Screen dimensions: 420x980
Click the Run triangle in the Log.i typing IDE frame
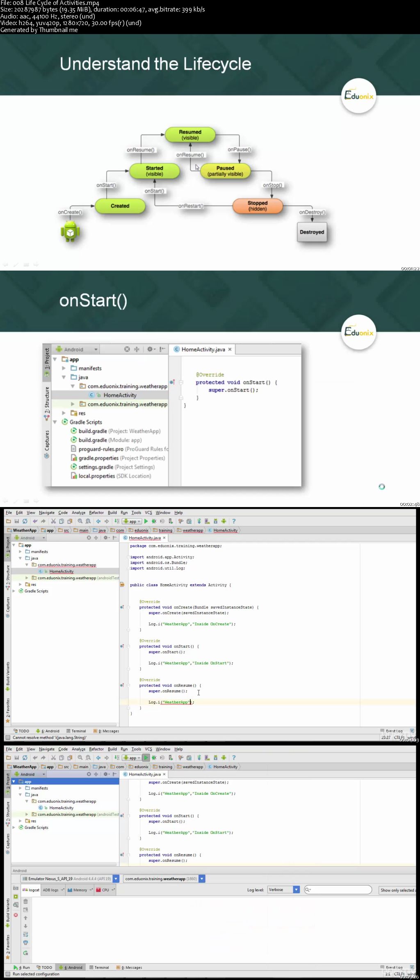pos(146,521)
